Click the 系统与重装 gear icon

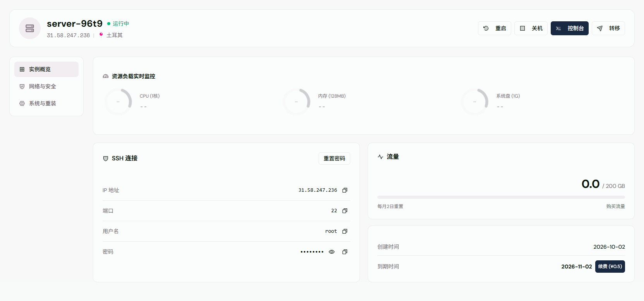pos(22,103)
